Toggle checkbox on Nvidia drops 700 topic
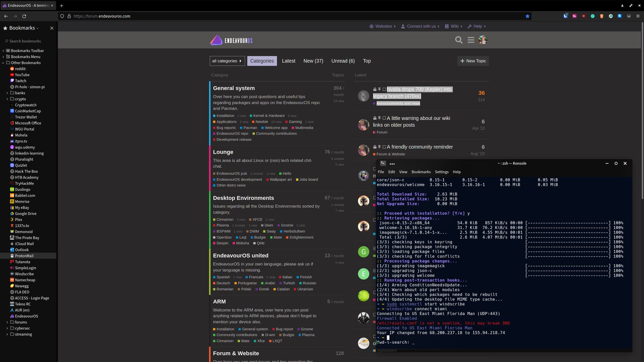The width and height of the screenshot is (644, 362). pyautogui.click(x=384, y=89)
